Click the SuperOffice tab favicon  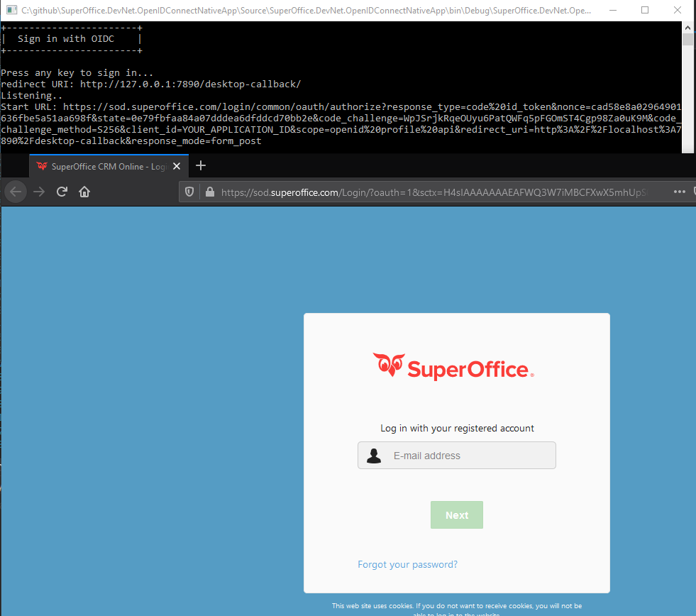tap(42, 166)
